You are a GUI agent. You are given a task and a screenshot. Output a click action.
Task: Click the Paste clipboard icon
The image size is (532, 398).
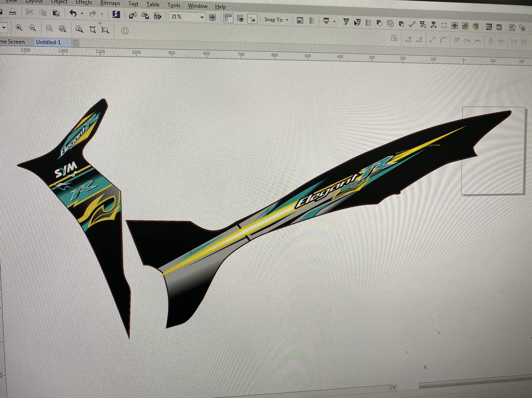coord(56,13)
